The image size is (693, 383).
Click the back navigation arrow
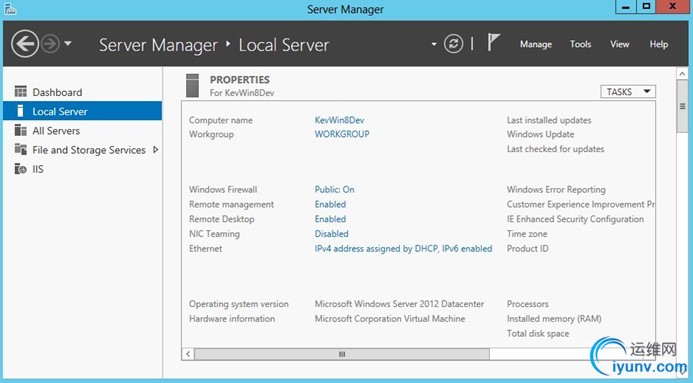pyautogui.click(x=25, y=44)
